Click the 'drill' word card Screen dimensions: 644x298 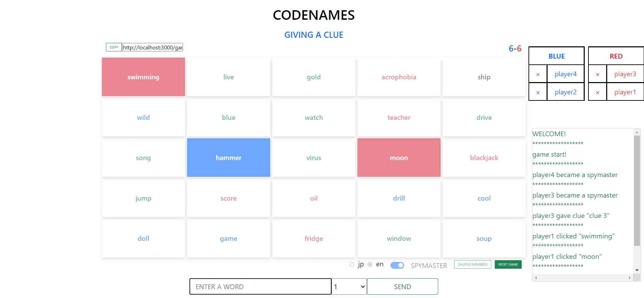399,198
